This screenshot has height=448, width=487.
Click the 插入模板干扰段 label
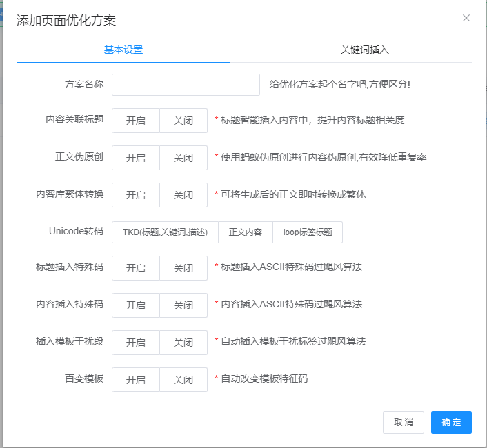point(70,341)
